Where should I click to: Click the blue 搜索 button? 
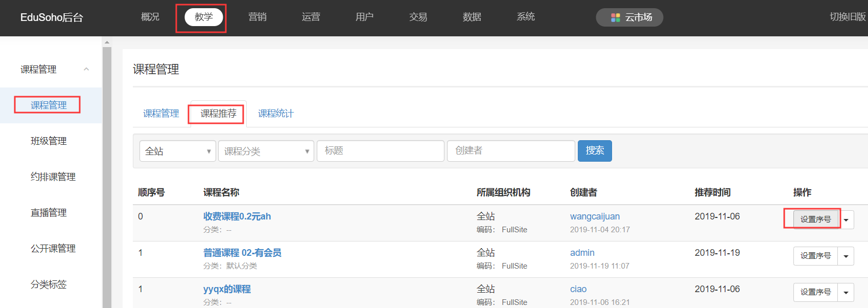click(595, 151)
